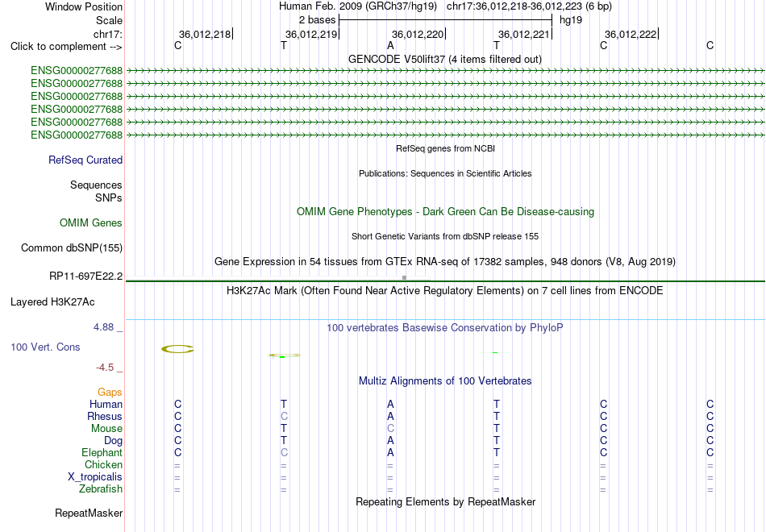Screen dimensions: 766x532
Task: Click the OMIM Gene Phenotypes track title
Action: (446, 211)
